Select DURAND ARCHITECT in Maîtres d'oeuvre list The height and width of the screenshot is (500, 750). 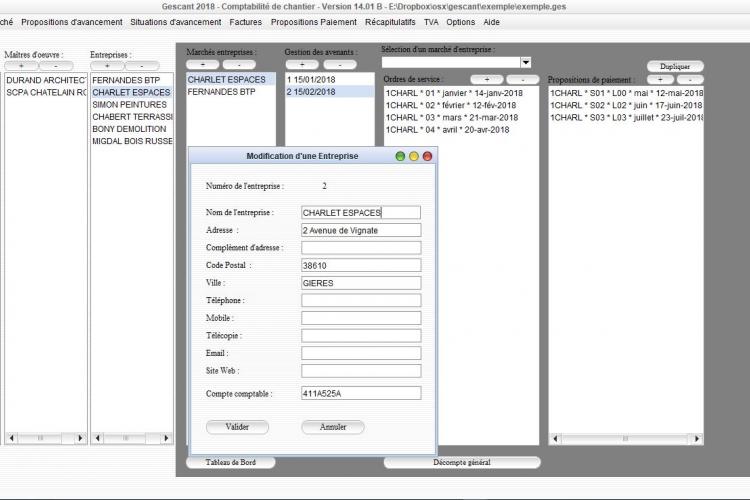point(46,80)
